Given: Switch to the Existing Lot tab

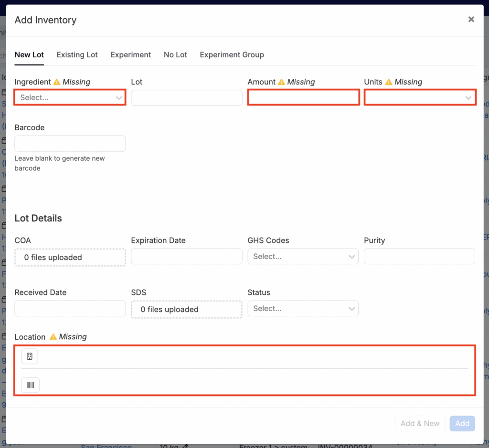Looking at the screenshot, I should tap(77, 55).
